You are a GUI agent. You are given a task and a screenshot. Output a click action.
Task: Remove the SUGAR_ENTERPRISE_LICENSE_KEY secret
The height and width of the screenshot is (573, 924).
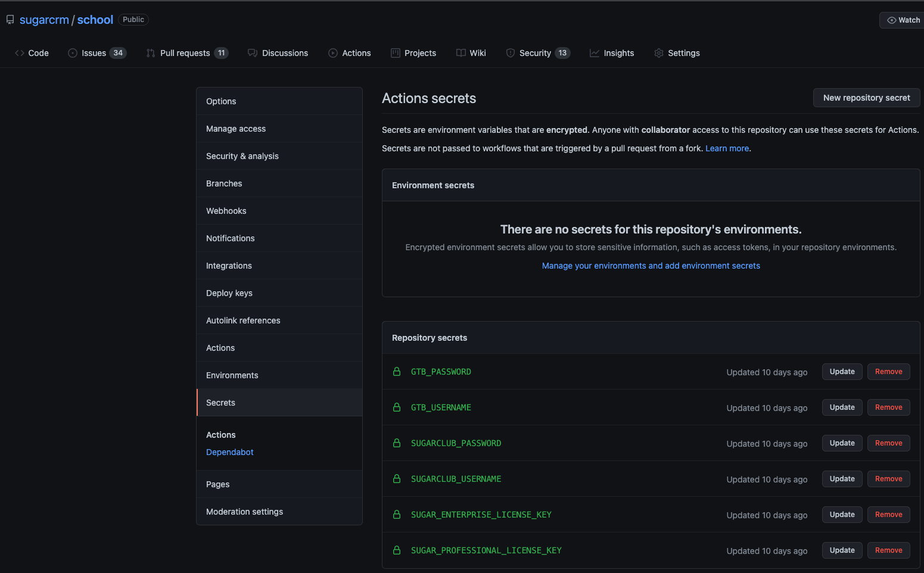[x=888, y=515]
